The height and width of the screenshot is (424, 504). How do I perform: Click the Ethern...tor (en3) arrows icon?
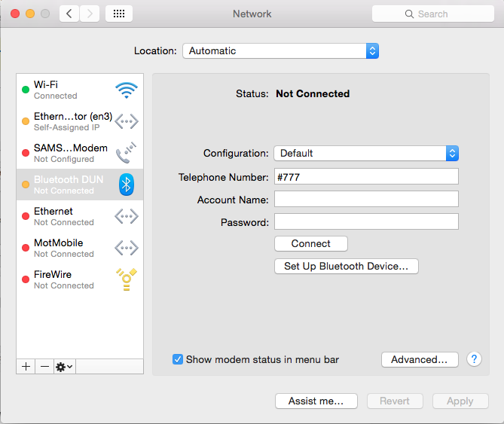point(127,121)
